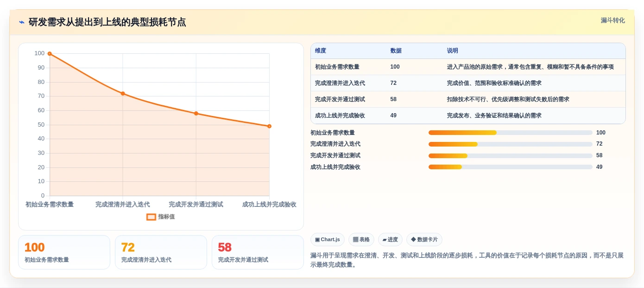Click the progress row label 完成澄清并进入迭代
The image size is (644, 288).
pos(335,144)
